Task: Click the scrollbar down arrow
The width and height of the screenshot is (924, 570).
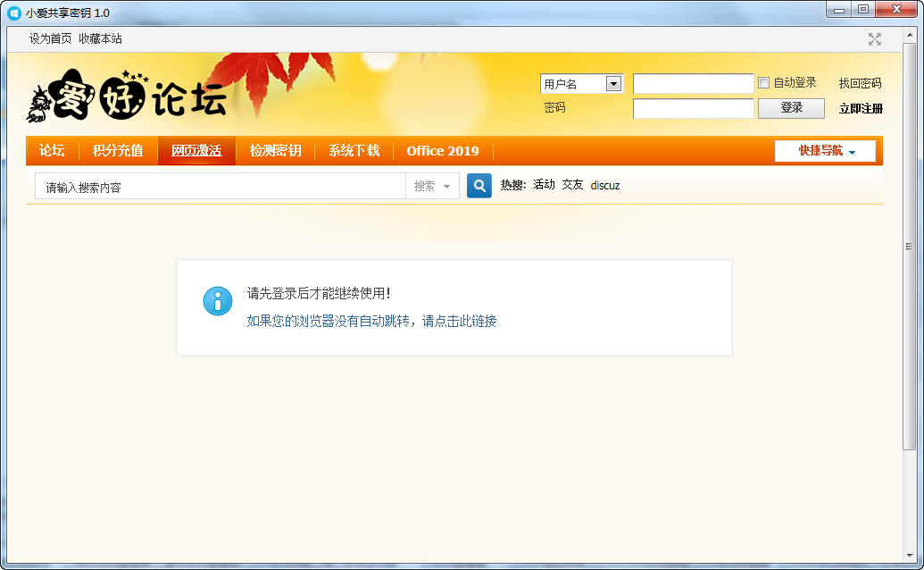Action: click(909, 556)
